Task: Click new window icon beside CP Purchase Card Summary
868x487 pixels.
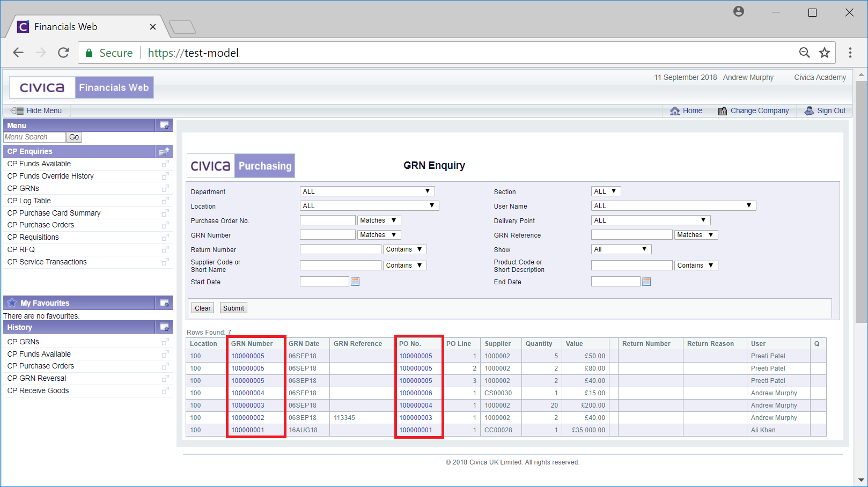Action: 165,213
